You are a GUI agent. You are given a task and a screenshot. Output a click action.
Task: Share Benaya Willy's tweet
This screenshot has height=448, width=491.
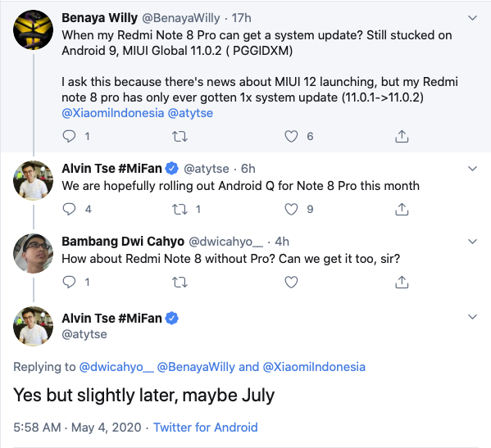(x=402, y=137)
